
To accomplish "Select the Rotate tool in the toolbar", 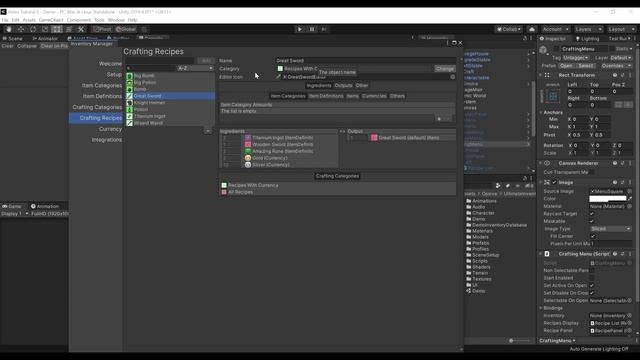I will tap(33, 29).
